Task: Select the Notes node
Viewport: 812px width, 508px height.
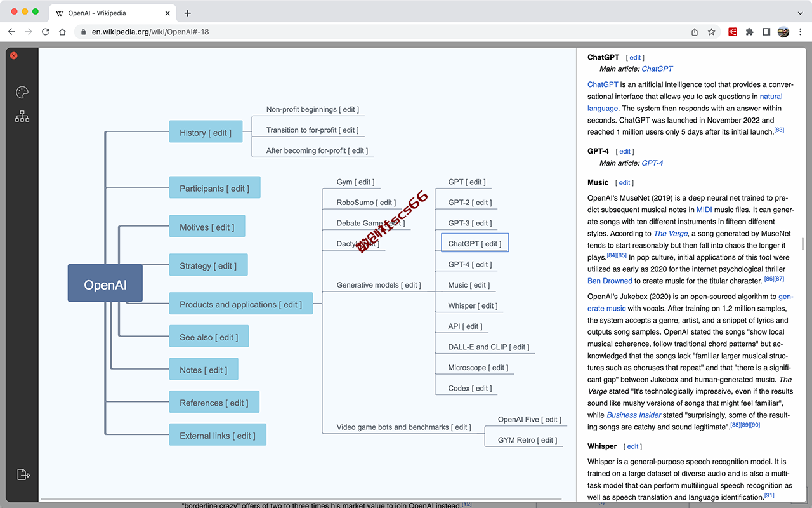Action: point(204,370)
